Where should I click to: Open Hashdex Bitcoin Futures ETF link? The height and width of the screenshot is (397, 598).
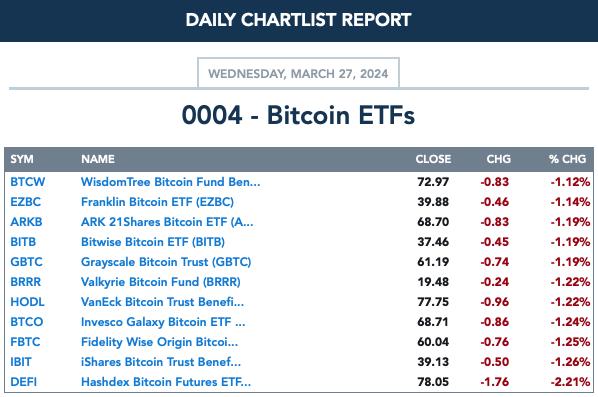[166, 382]
